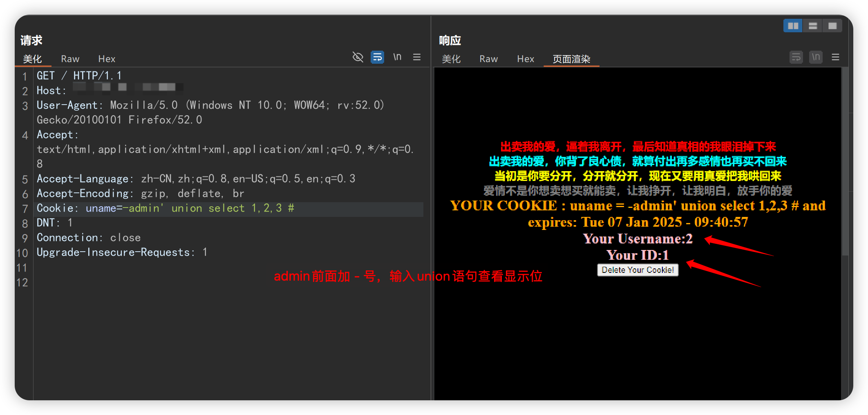Select the request Hex tab
This screenshot has height=415, width=868.
click(x=107, y=59)
